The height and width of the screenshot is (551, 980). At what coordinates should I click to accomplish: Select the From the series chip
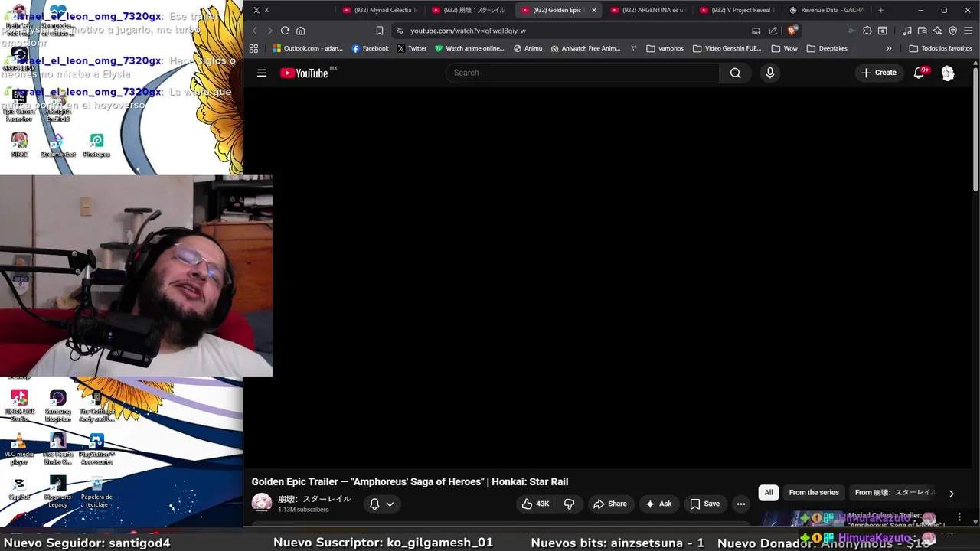[814, 493]
